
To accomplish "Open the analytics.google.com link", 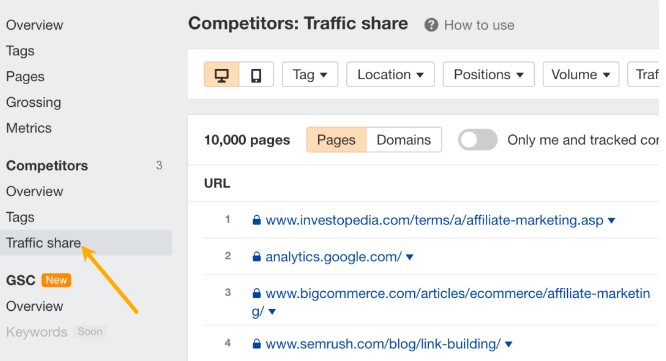I will (333, 257).
